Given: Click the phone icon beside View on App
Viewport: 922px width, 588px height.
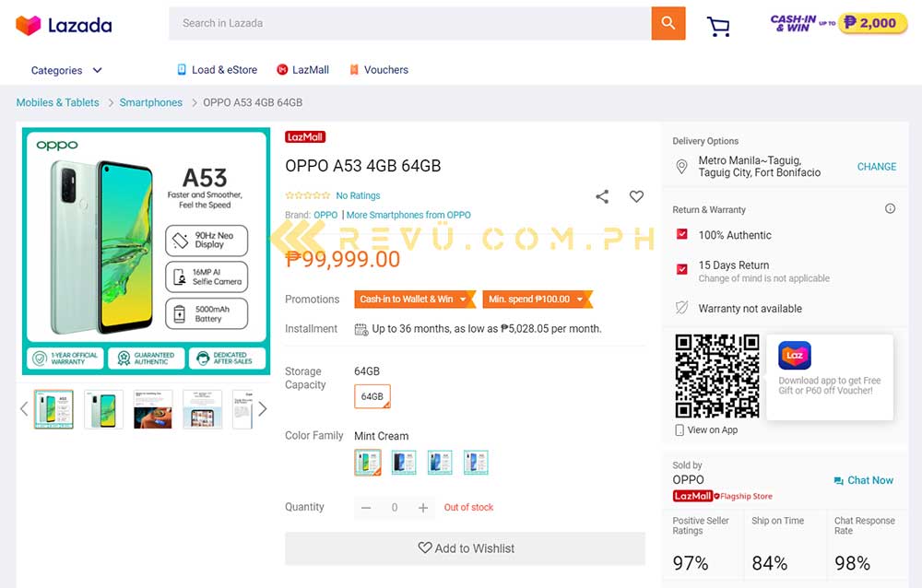Looking at the screenshot, I should coord(680,429).
